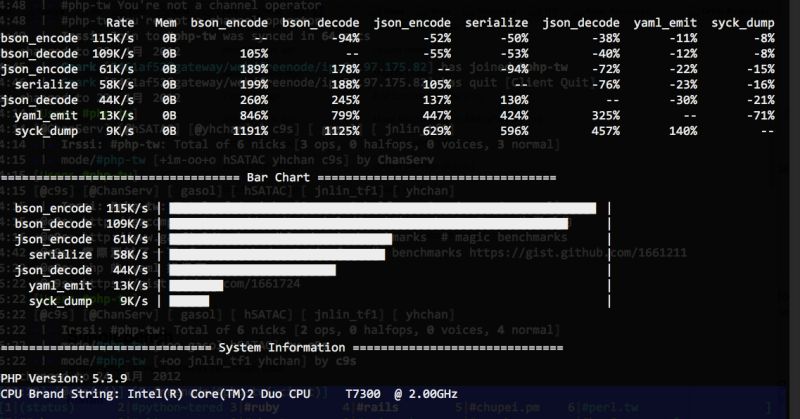Click the 140% value in syck_dump row
The width and height of the screenshot is (800, 419).
683,131
